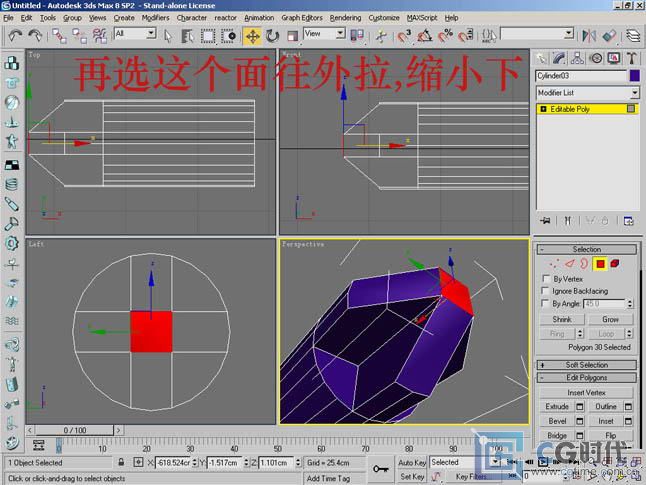Image resolution: width=646 pixels, height=485 pixels.
Task: Click the Grow selection button
Action: (x=610, y=319)
